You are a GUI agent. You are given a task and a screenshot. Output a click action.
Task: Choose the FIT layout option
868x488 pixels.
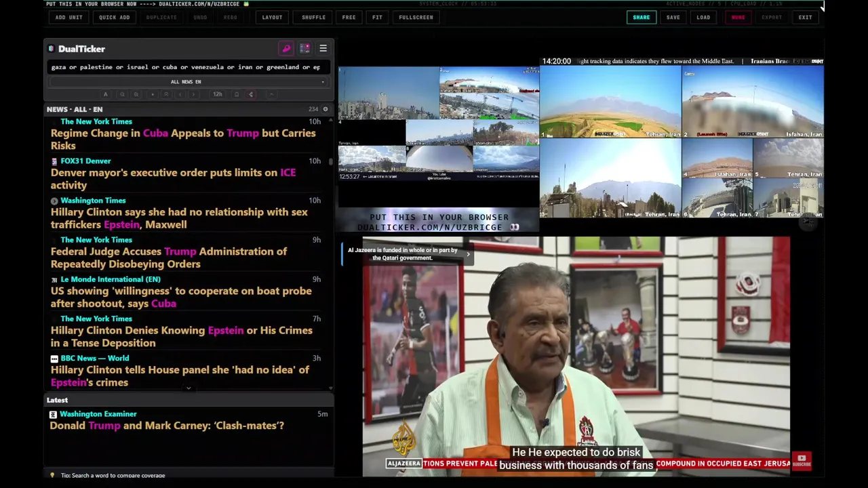378,17
